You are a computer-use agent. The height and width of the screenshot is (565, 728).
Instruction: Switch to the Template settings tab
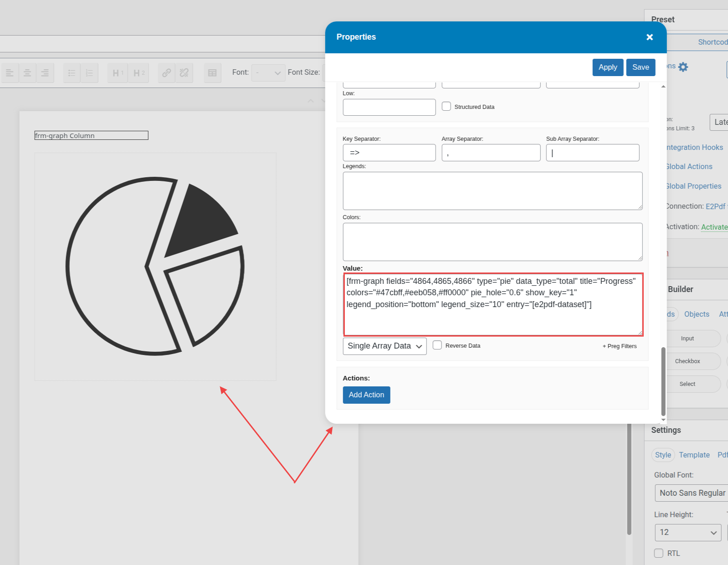coord(694,455)
